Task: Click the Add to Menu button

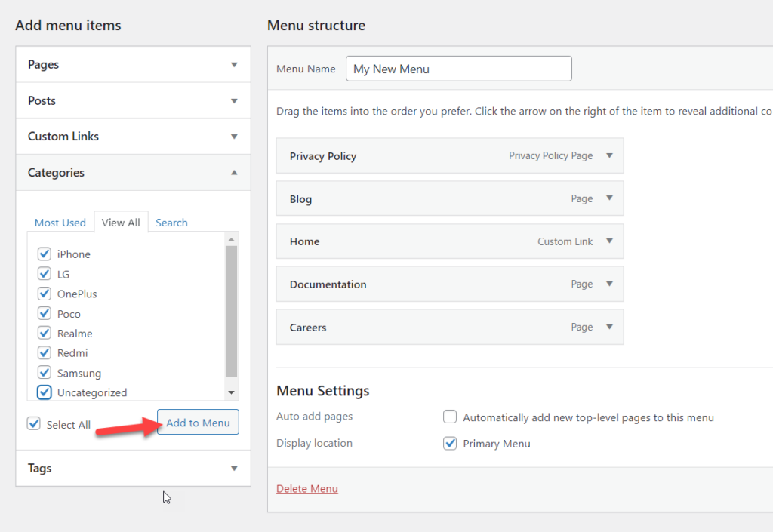Action: 199,422
